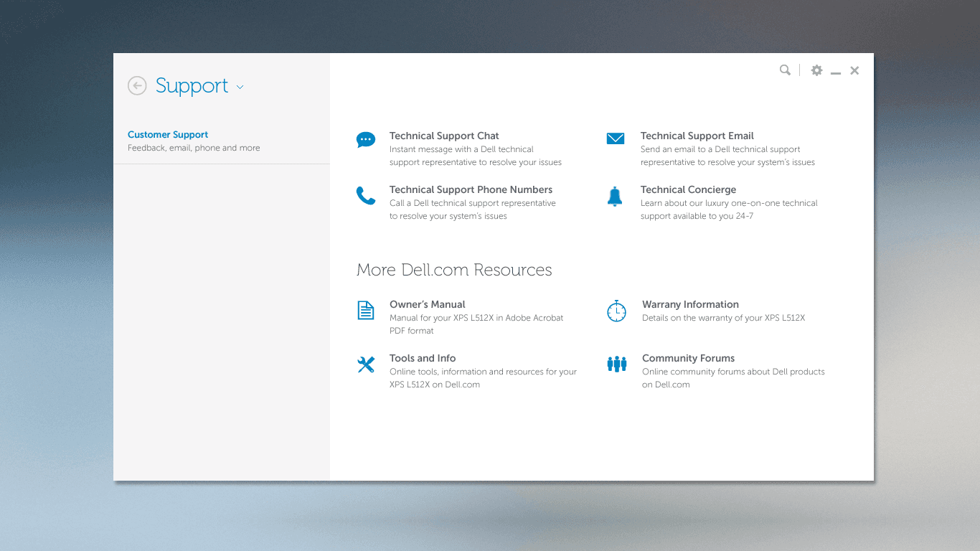Screen dimensions: 980x551
Task: Click the back arrow circle icon
Action: [x=137, y=86]
